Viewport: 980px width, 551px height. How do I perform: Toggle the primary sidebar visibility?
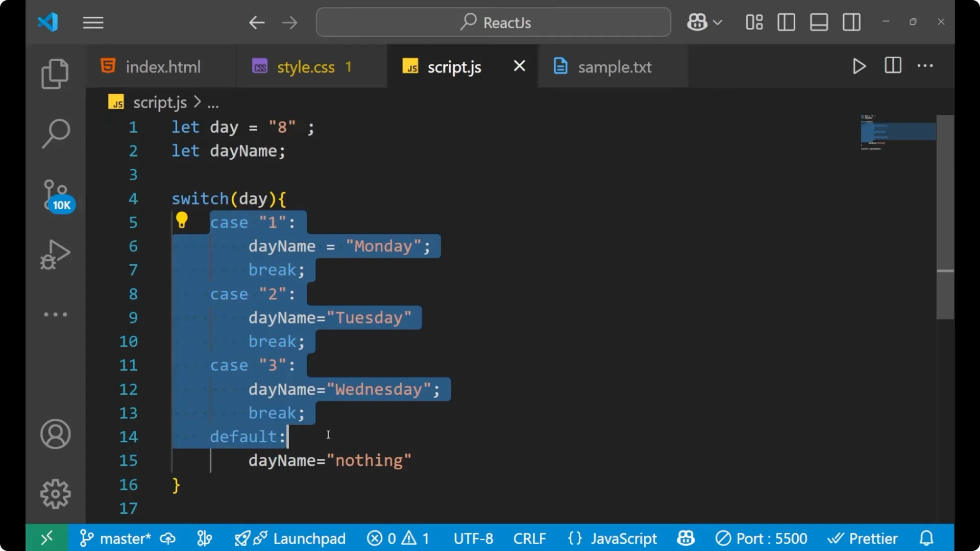click(786, 22)
